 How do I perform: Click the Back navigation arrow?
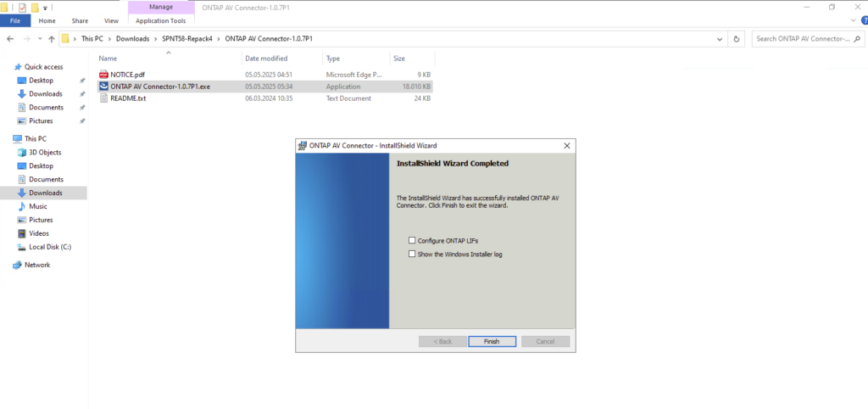click(x=10, y=39)
